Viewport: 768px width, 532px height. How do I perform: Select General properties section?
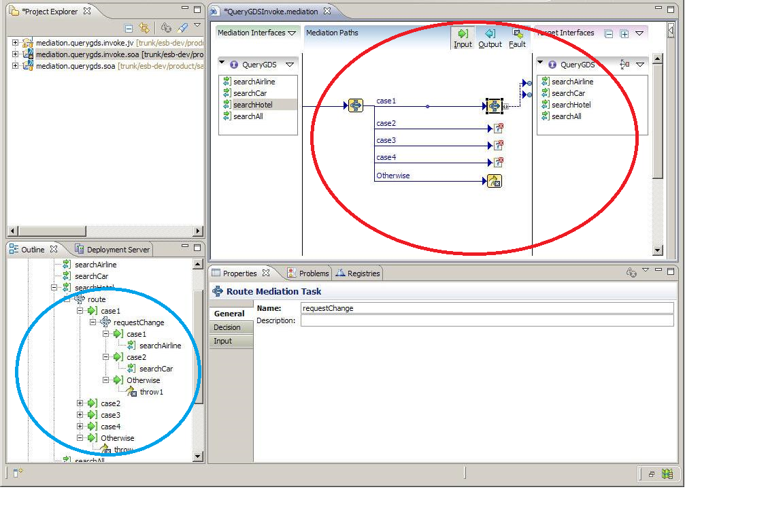(x=231, y=314)
